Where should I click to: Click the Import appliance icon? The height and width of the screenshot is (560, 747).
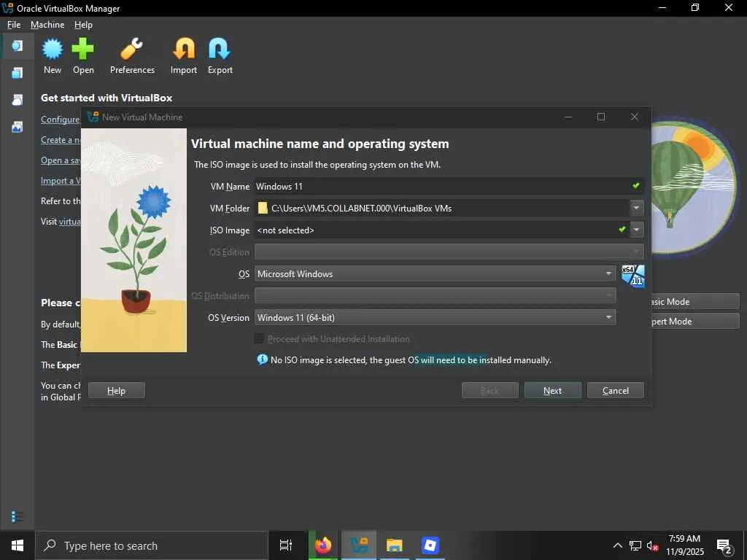184,49
